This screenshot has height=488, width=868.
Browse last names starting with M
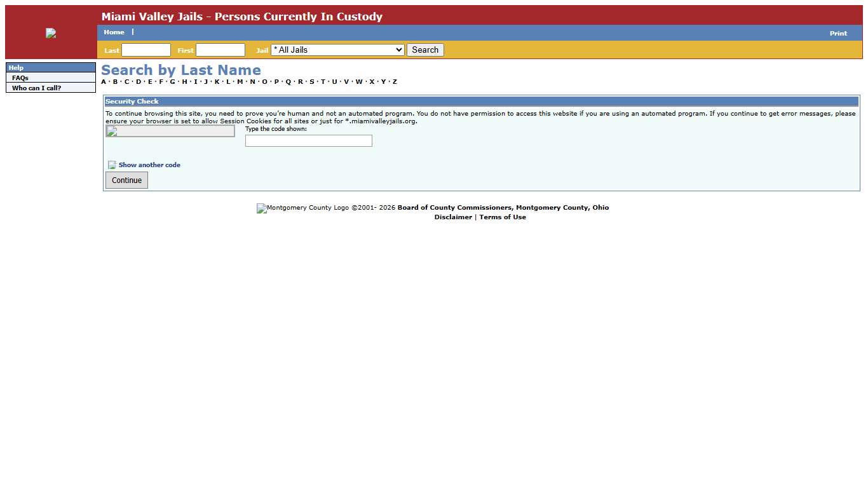pos(240,82)
